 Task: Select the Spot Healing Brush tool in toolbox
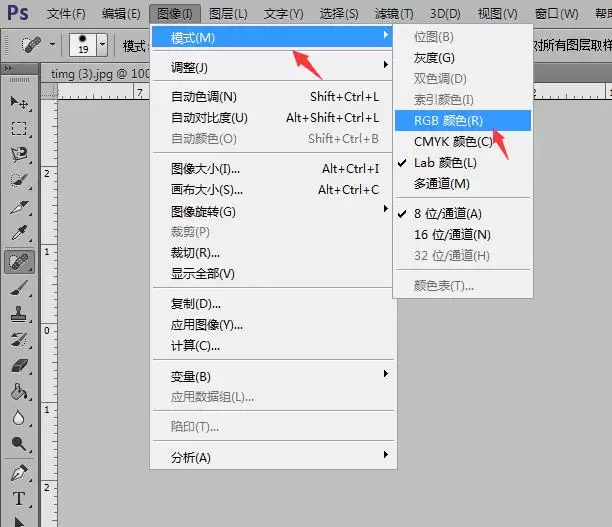19,262
